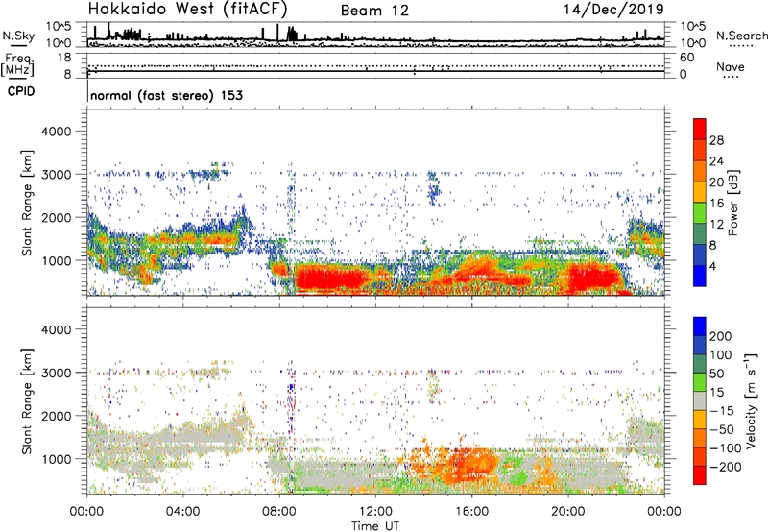Click the "18" tick on the frequency axis
This screenshot has width=768, height=532.
(x=64, y=58)
